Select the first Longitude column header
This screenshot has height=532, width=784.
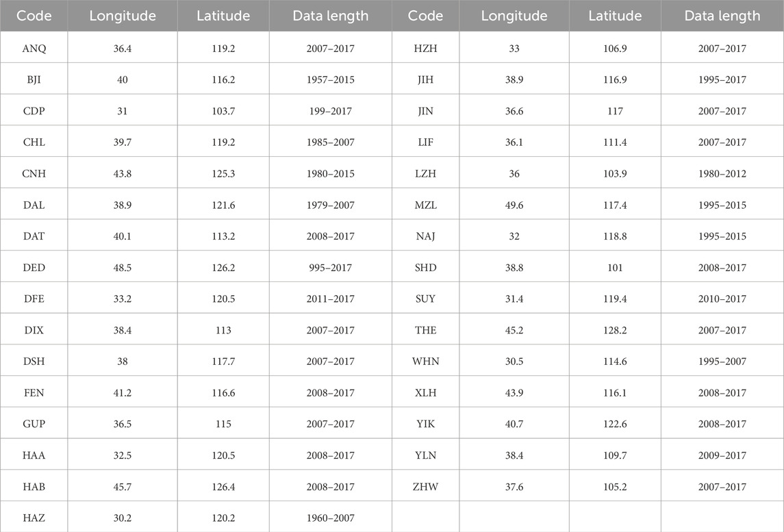(x=123, y=16)
